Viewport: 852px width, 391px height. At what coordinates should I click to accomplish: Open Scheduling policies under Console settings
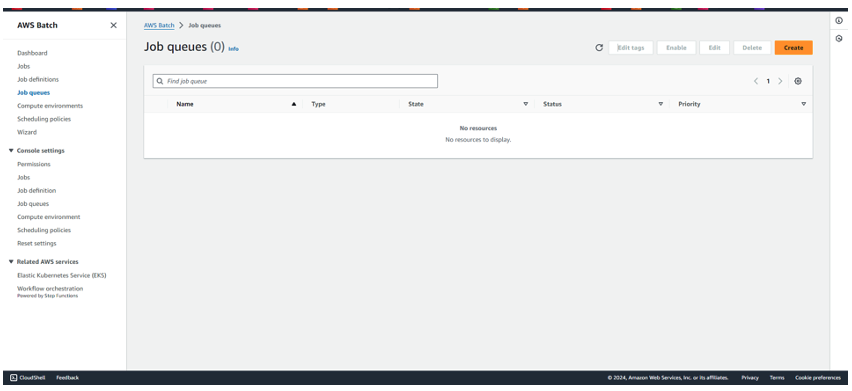tap(44, 230)
